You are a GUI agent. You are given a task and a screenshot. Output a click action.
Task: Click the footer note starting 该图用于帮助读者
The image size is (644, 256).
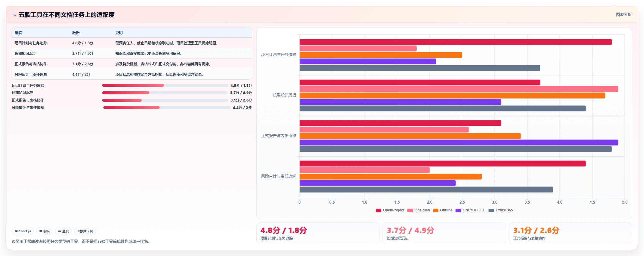coord(81,241)
